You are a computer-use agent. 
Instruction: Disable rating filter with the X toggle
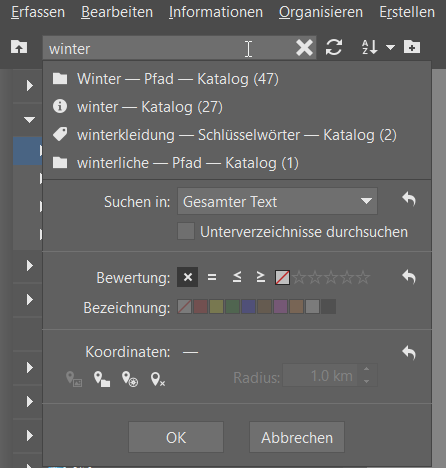pyautogui.click(x=188, y=277)
